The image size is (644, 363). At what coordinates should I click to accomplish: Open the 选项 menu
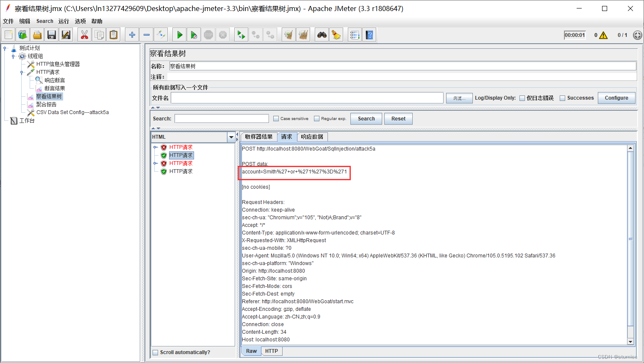[x=80, y=21]
